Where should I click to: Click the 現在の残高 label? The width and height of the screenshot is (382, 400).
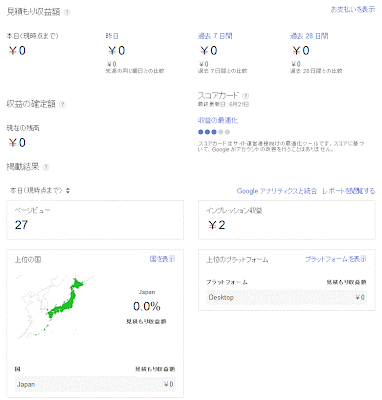click(23, 128)
